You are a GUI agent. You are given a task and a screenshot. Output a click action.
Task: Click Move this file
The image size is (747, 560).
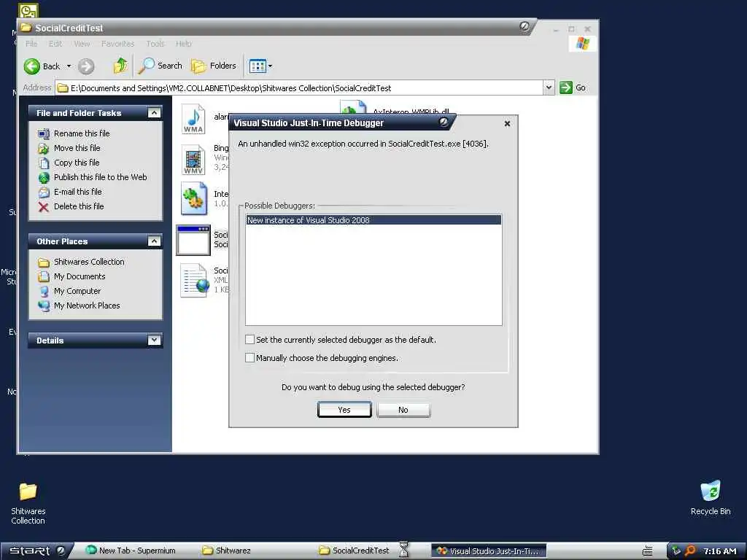pyautogui.click(x=77, y=148)
